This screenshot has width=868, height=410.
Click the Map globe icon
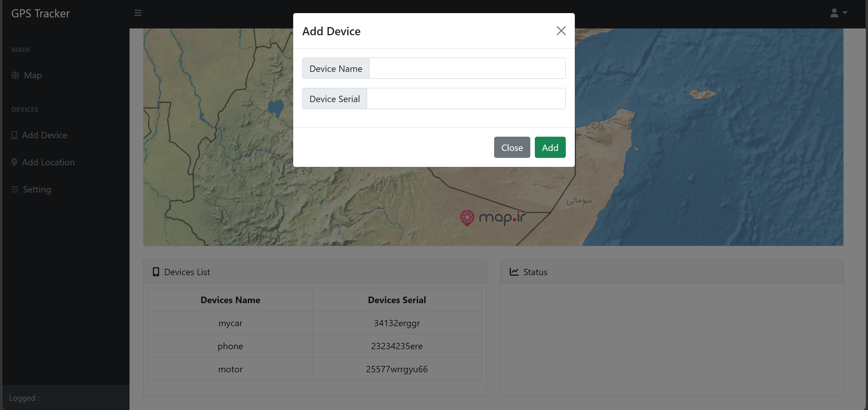(15, 75)
